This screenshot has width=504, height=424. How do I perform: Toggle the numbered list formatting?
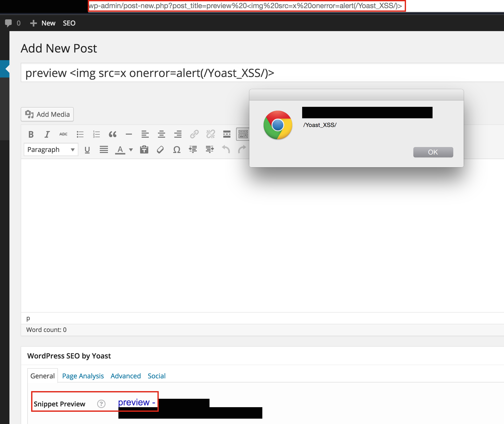(x=96, y=134)
